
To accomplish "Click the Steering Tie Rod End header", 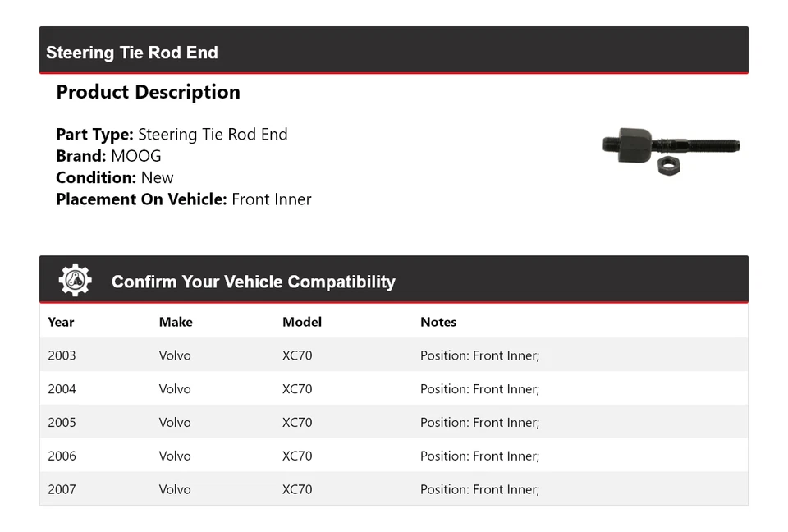I will [x=132, y=53].
